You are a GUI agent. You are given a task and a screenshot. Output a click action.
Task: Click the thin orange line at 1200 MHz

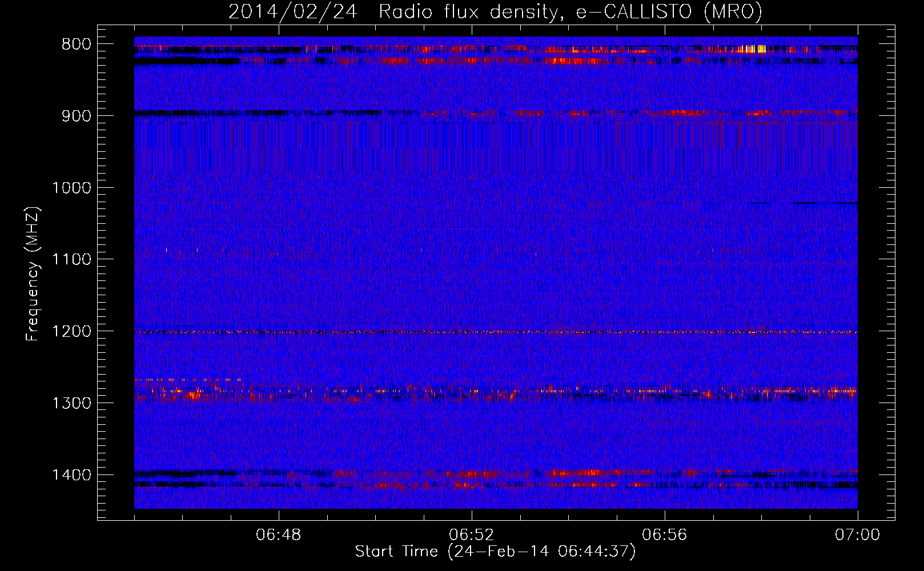tap(496, 332)
